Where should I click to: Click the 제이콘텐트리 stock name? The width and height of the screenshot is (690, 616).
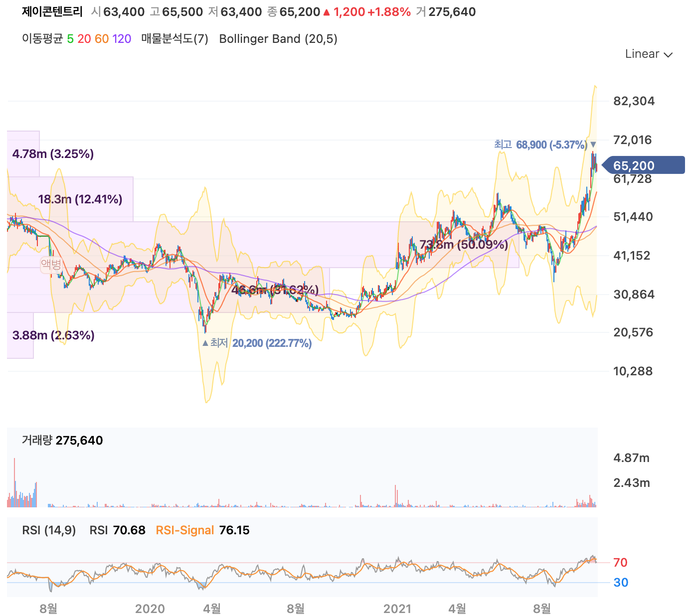pos(52,12)
